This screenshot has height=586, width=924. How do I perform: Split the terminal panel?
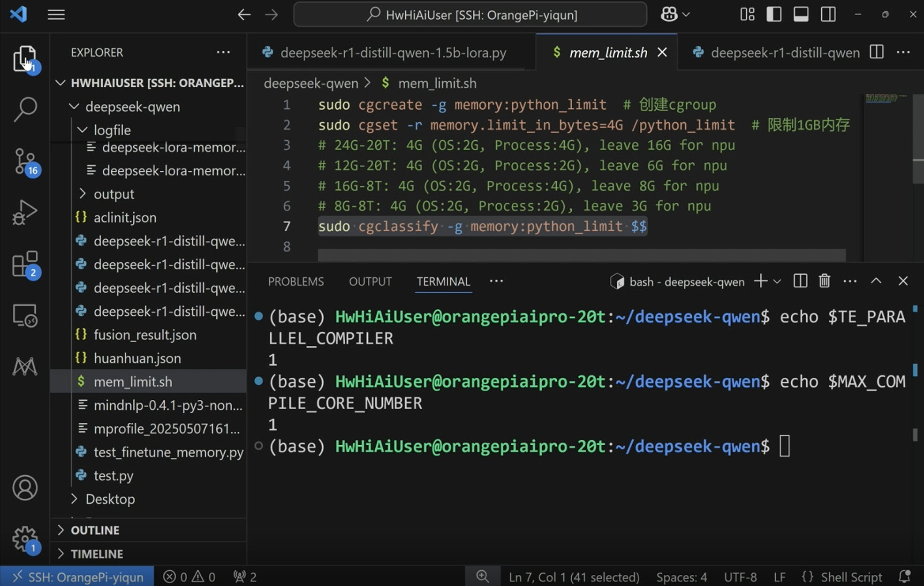point(800,282)
